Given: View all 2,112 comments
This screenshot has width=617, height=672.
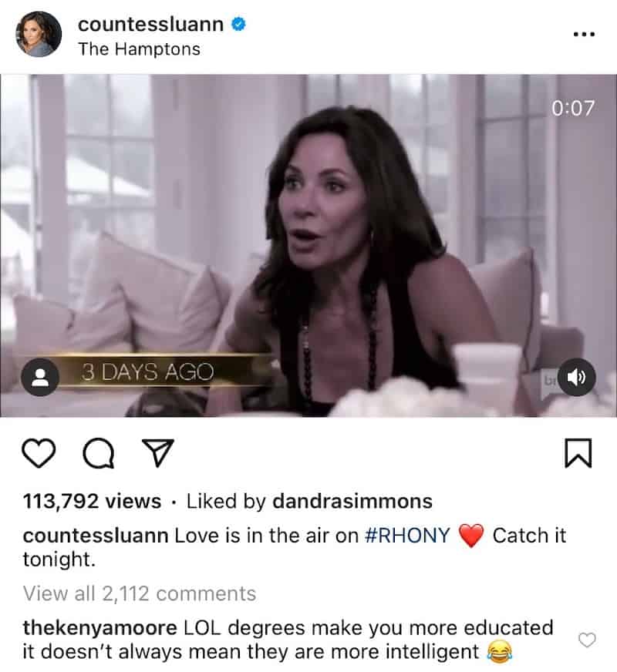Looking at the screenshot, I should [x=140, y=593].
